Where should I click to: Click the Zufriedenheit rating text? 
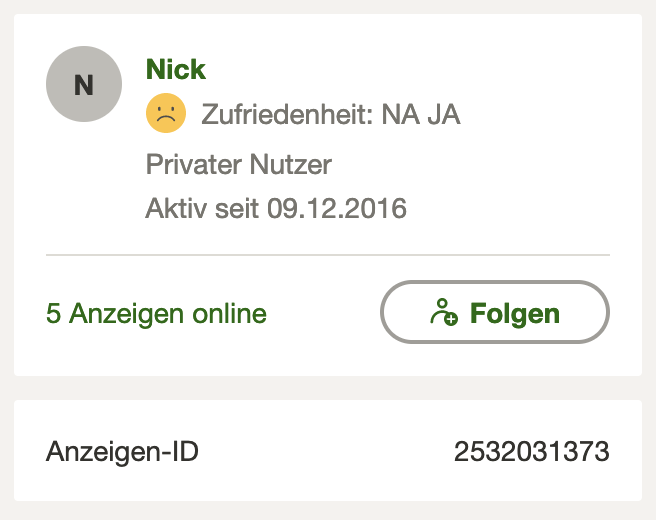click(x=330, y=115)
